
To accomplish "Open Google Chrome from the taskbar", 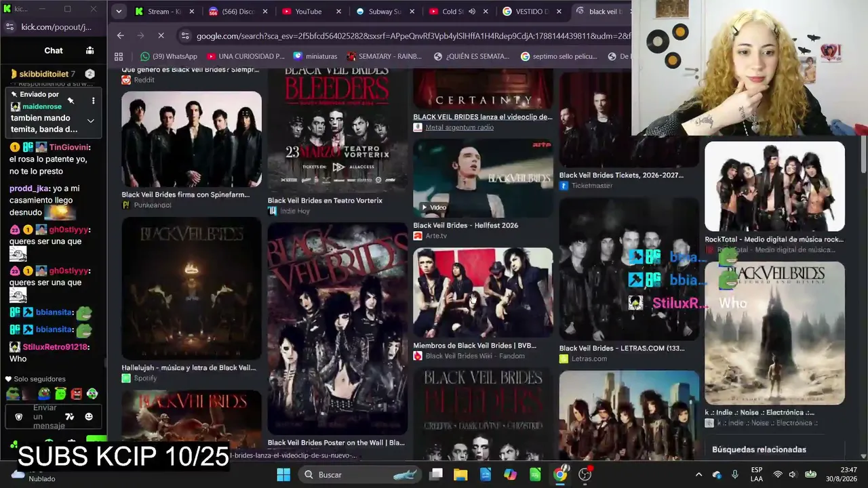I will pos(560,474).
